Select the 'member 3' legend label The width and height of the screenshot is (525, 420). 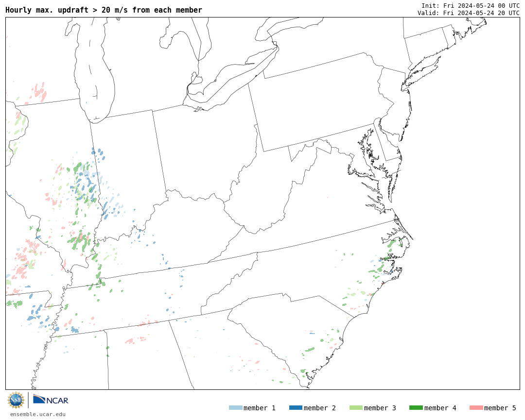380,408
